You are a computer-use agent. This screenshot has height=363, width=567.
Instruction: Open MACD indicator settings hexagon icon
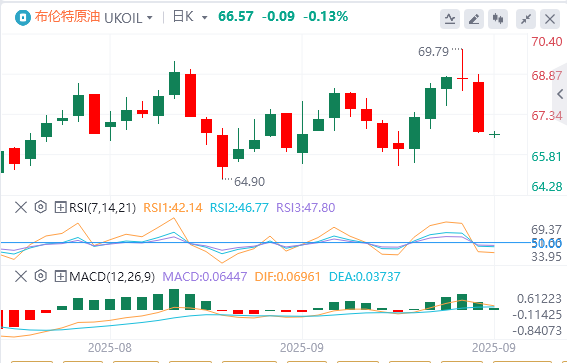click(x=40, y=277)
